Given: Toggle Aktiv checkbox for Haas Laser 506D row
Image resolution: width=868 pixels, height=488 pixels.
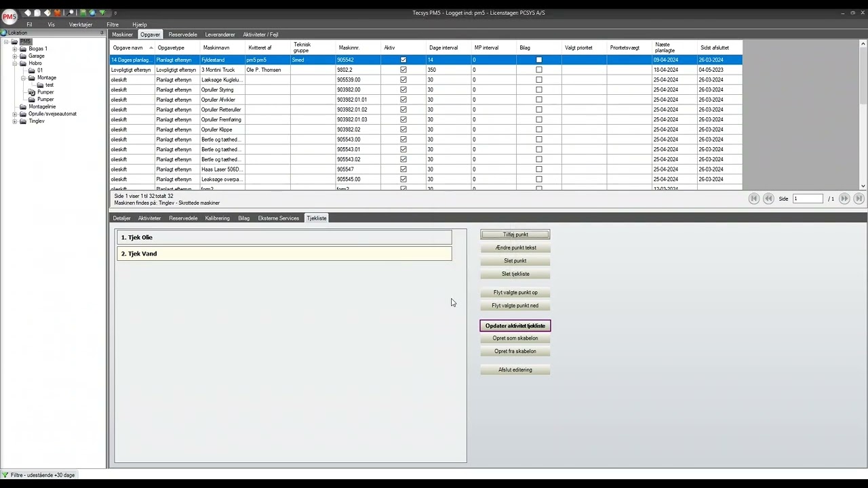Looking at the screenshot, I should 403,169.
